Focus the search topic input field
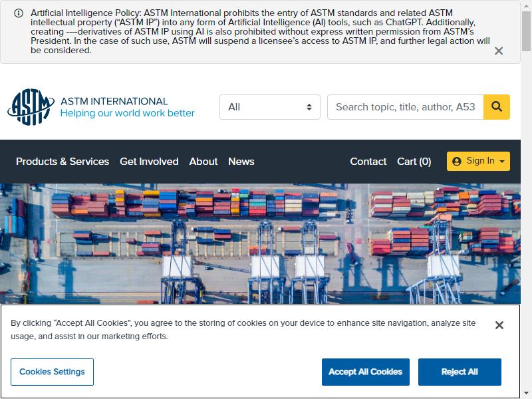The height and width of the screenshot is (399, 532). [405, 107]
